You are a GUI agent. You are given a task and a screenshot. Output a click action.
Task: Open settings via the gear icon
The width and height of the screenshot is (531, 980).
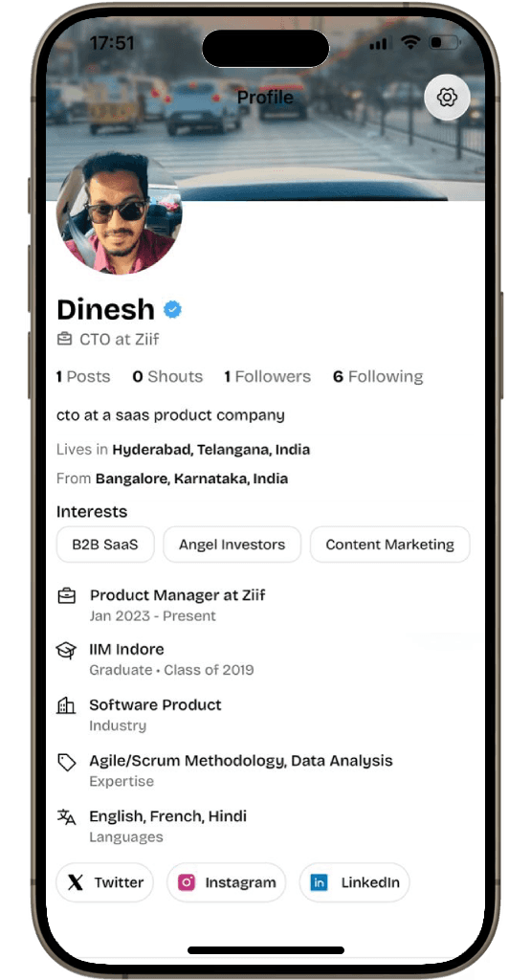pyautogui.click(x=447, y=98)
